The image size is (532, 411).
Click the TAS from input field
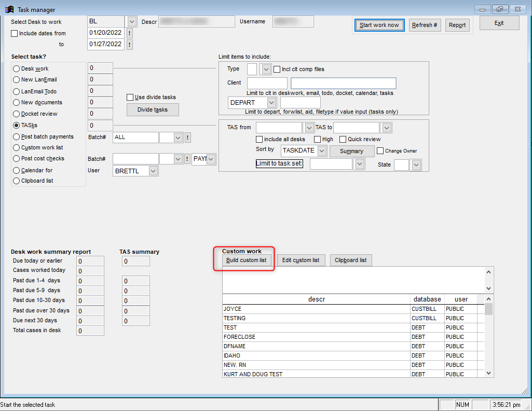click(279, 128)
